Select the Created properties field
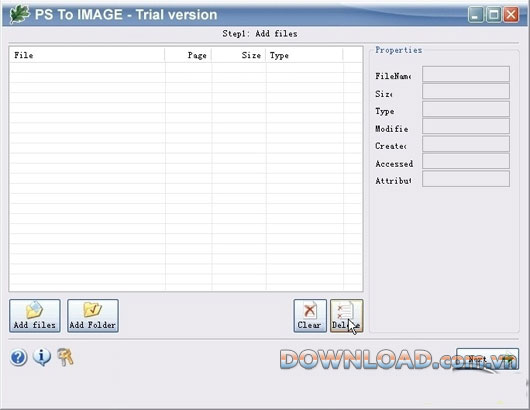Screen dimensions: 530x410 point(466,144)
